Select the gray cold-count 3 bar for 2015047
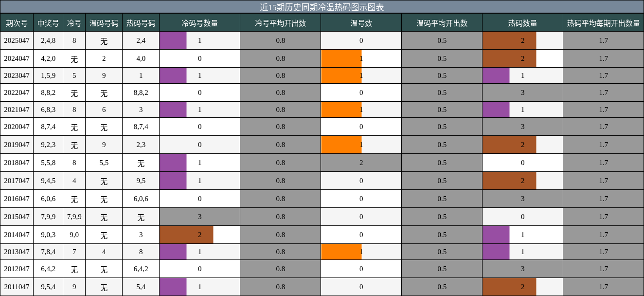The image size is (644, 296). click(x=199, y=216)
